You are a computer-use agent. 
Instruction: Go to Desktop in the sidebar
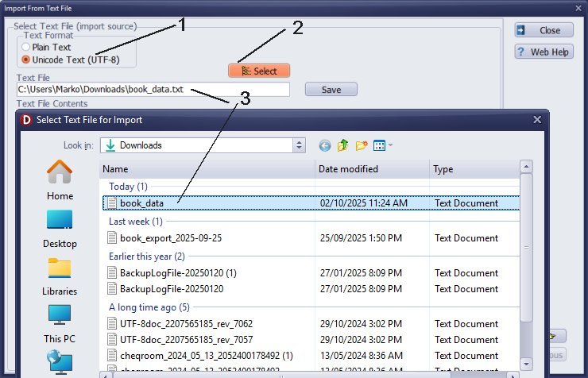click(x=60, y=227)
